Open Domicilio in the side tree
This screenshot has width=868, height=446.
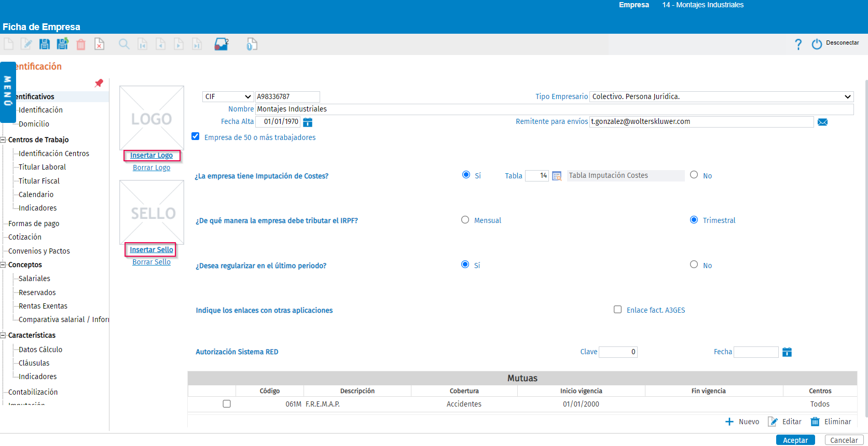(x=34, y=124)
